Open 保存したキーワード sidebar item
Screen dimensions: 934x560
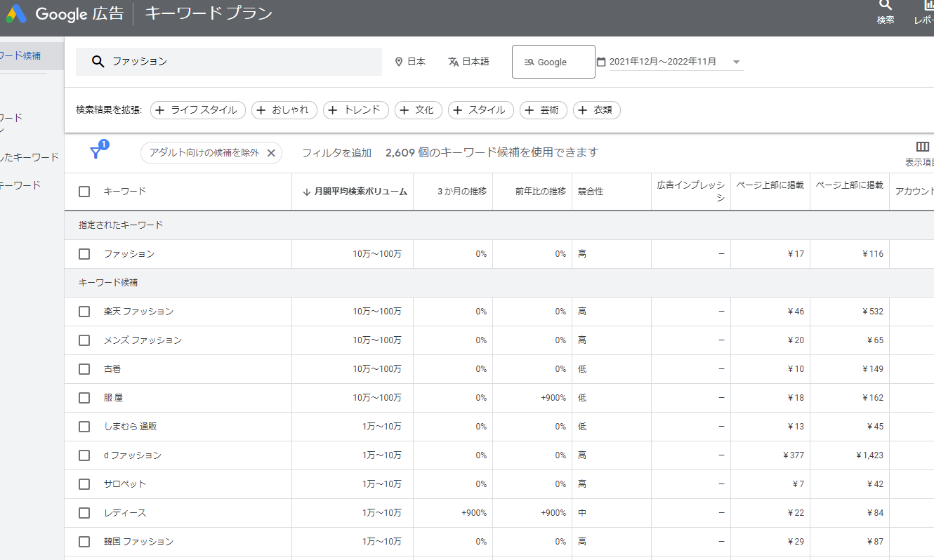pyautogui.click(x=29, y=157)
